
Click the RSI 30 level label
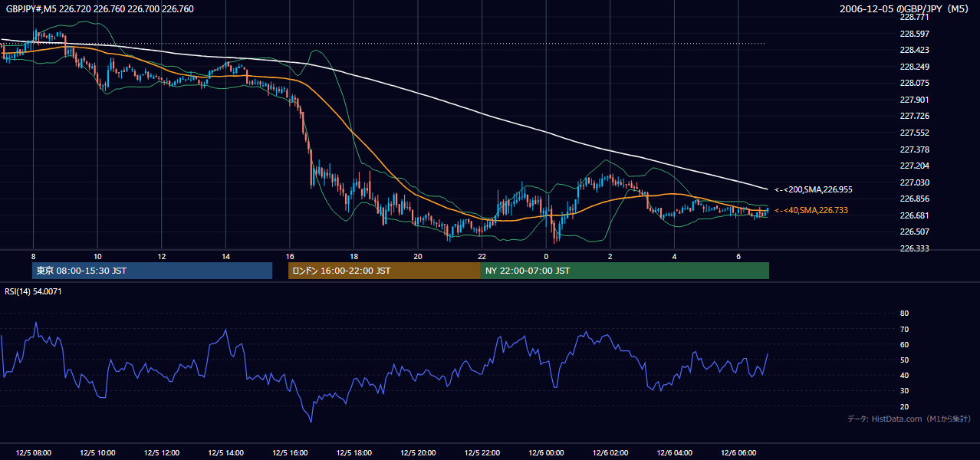pos(904,391)
